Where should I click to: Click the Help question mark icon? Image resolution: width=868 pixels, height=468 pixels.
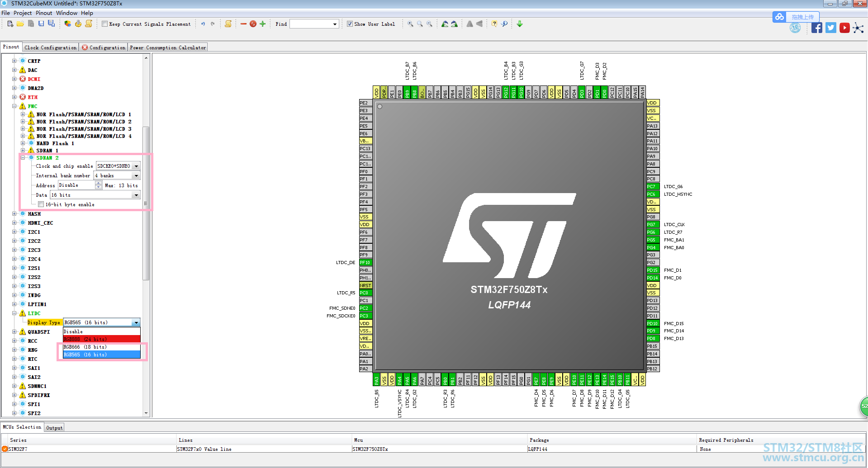tap(494, 24)
